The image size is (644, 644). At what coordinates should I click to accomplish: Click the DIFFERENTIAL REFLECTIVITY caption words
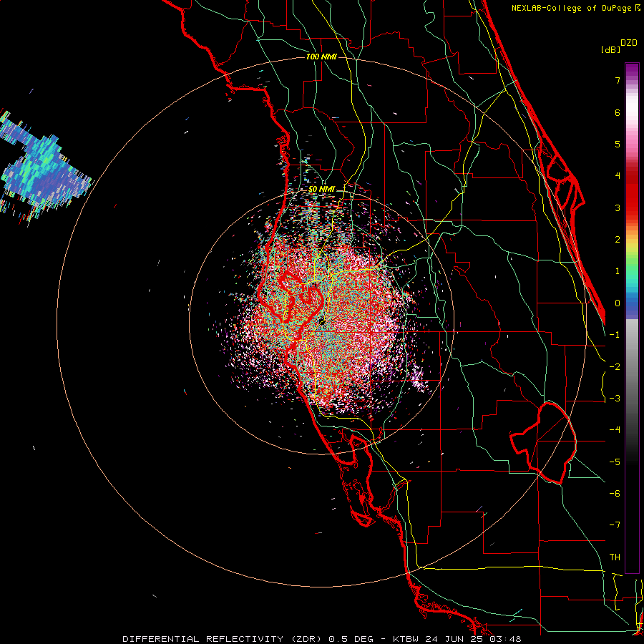pos(203,639)
